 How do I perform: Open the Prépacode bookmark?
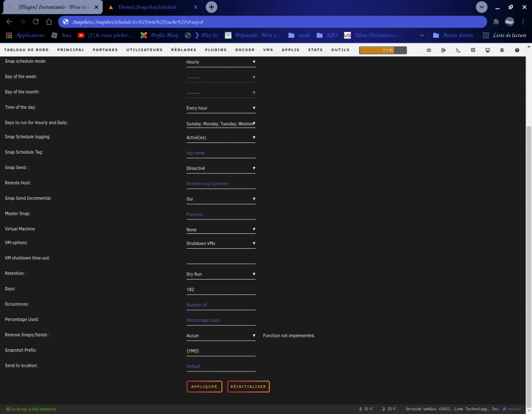pos(253,35)
